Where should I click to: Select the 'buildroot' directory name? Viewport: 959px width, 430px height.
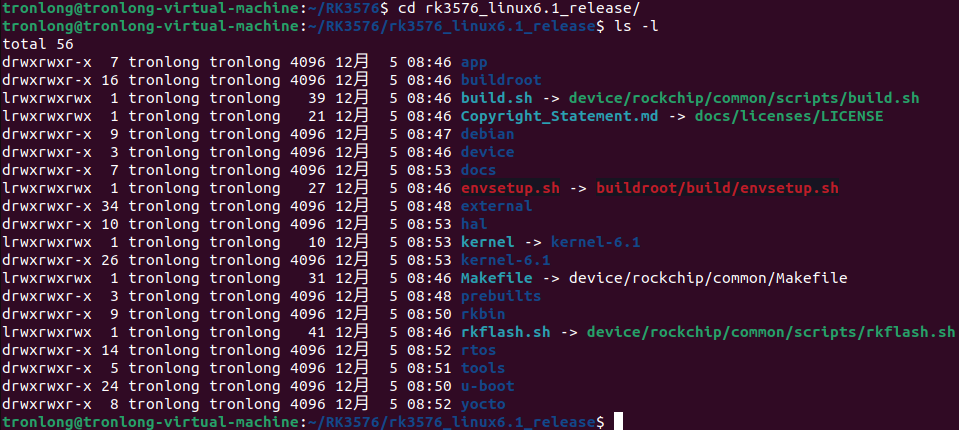tap(501, 81)
